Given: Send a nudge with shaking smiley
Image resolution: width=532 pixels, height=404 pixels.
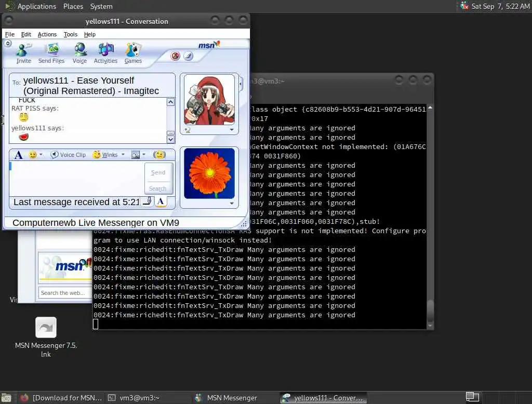Looking at the screenshot, I should pos(159,155).
